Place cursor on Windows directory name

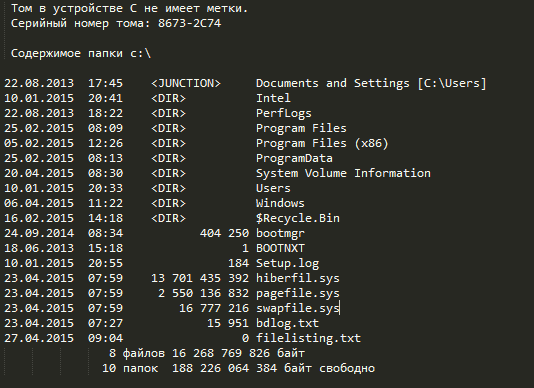pos(280,203)
